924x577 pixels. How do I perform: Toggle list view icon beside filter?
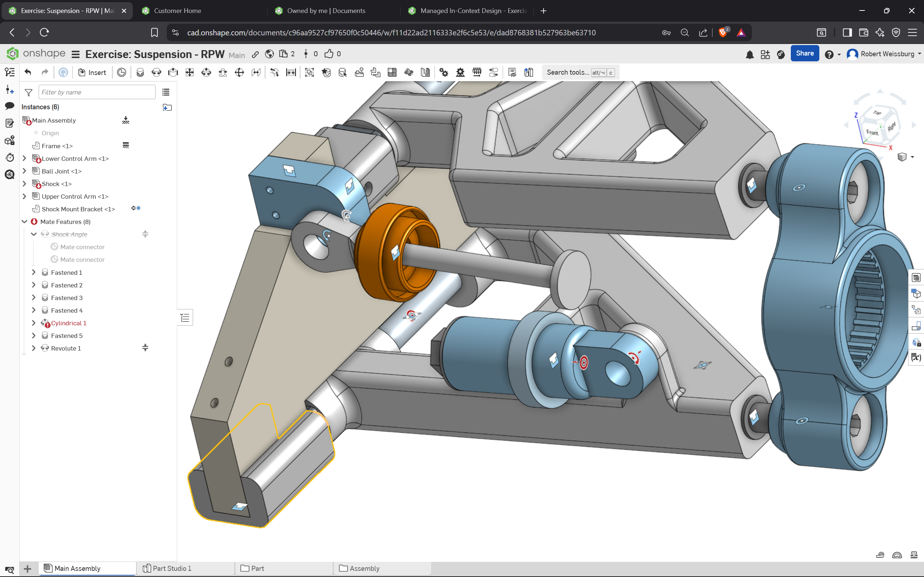pyautogui.click(x=166, y=92)
